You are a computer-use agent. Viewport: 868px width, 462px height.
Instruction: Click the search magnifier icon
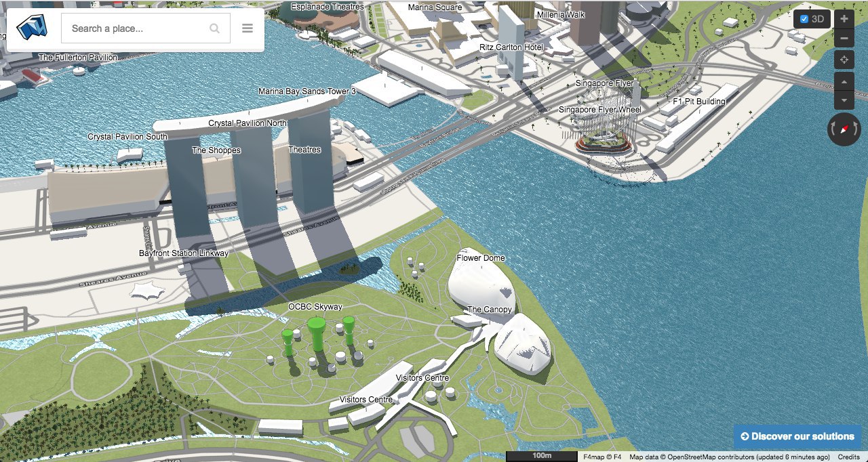tap(214, 28)
